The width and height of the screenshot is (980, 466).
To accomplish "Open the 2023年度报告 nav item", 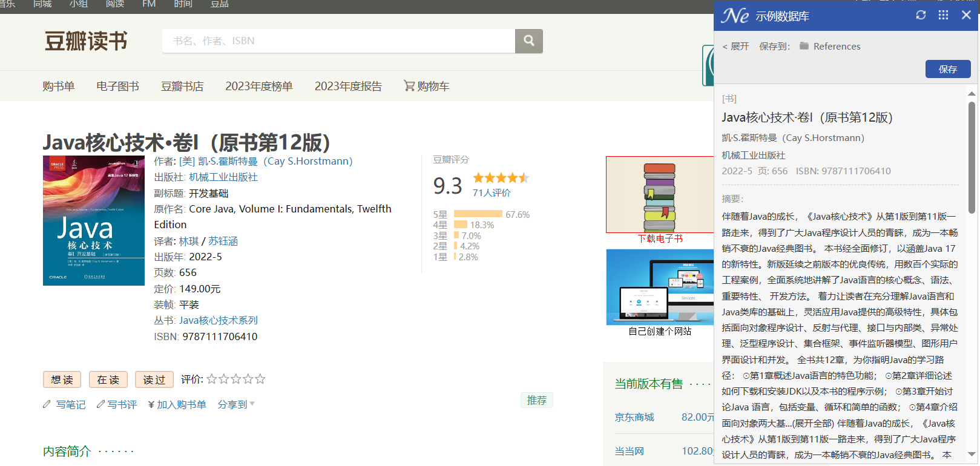I will 348,86.
